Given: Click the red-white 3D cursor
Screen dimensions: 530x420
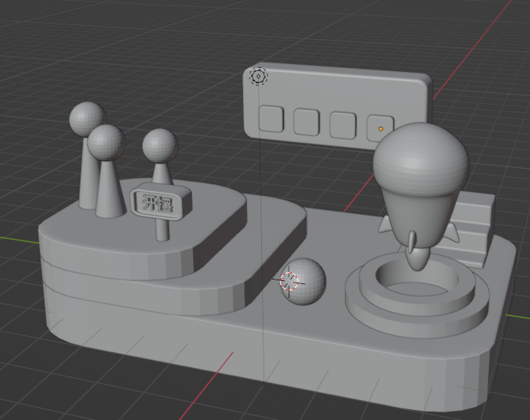Looking at the screenshot, I should pyautogui.click(x=289, y=282).
